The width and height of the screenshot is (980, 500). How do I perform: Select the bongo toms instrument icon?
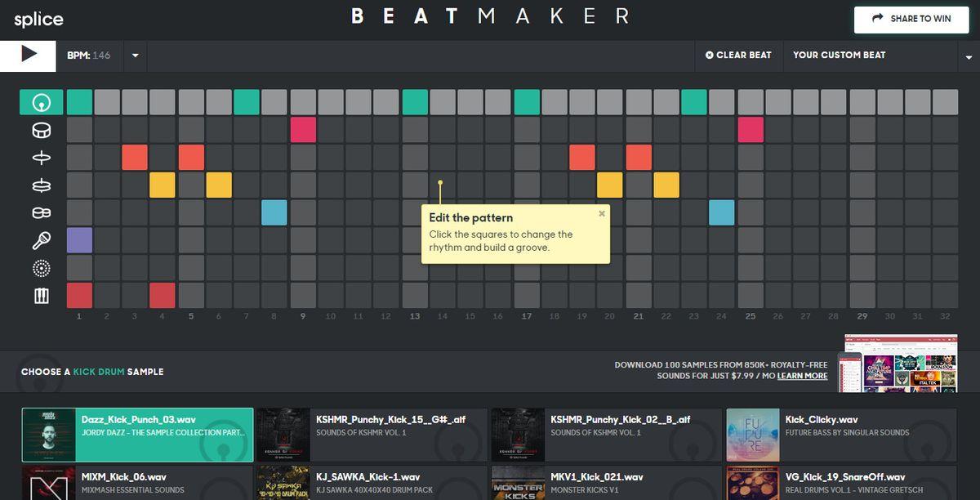41,212
